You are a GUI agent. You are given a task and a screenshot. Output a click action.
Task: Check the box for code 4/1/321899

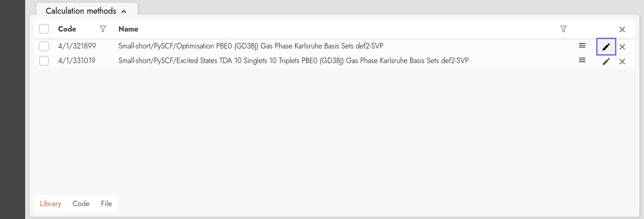[44, 46]
